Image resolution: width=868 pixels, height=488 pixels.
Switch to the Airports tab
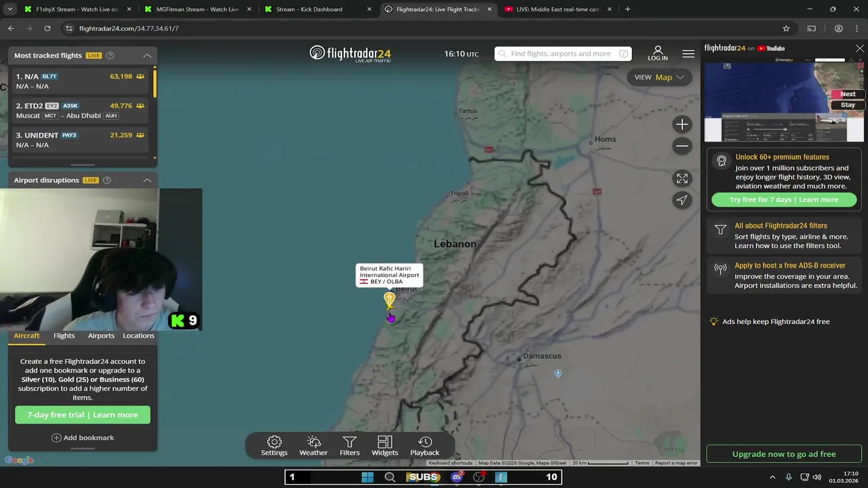(101, 335)
